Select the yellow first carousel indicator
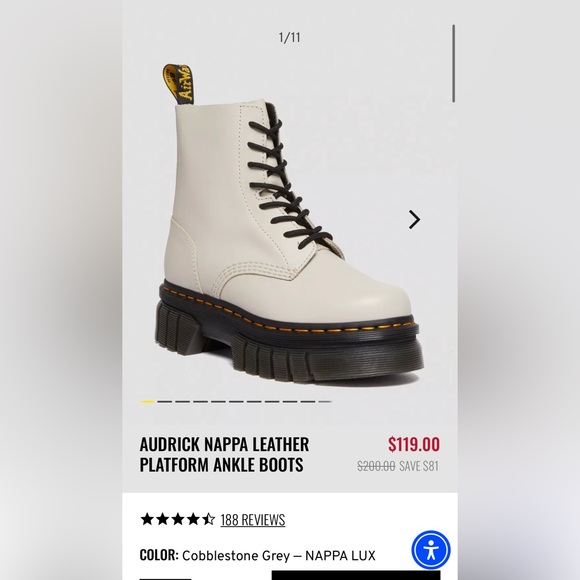 [147, 401]
